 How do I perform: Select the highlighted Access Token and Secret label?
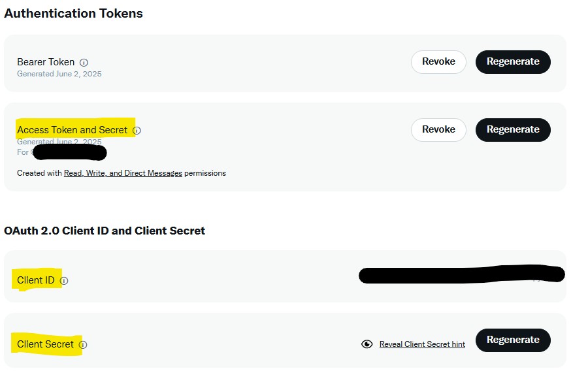point(73,130)
